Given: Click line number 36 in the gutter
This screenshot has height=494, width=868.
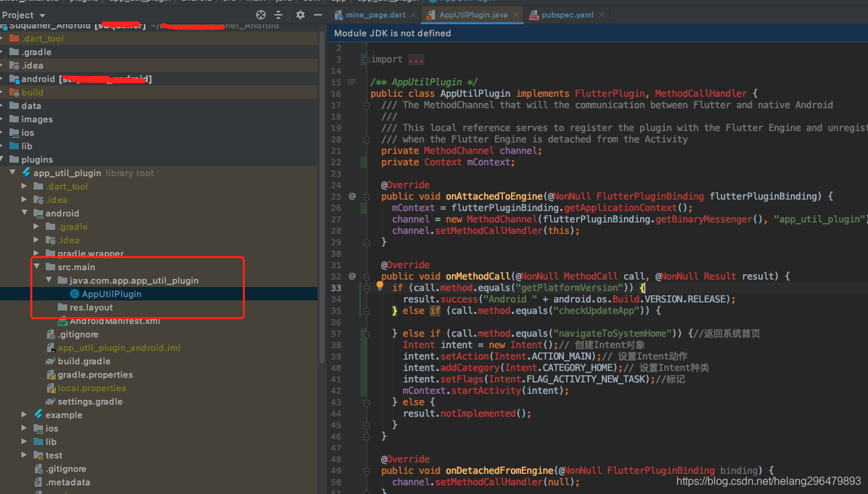Looking at the screenshot, I should [336, 322].
